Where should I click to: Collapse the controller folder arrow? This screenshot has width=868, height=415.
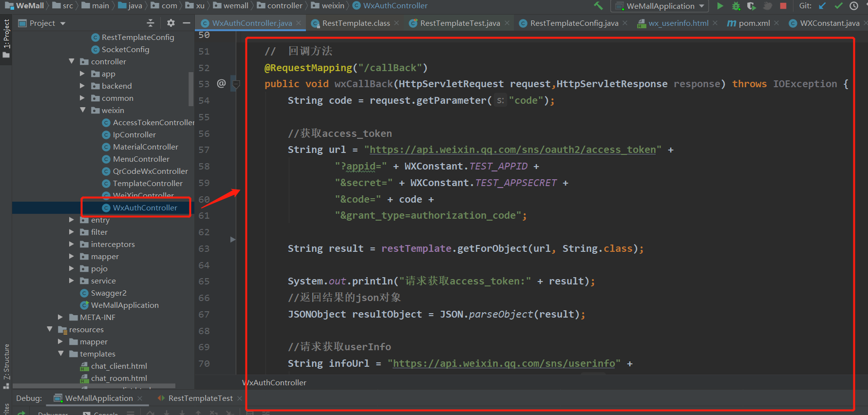point(72,61)
